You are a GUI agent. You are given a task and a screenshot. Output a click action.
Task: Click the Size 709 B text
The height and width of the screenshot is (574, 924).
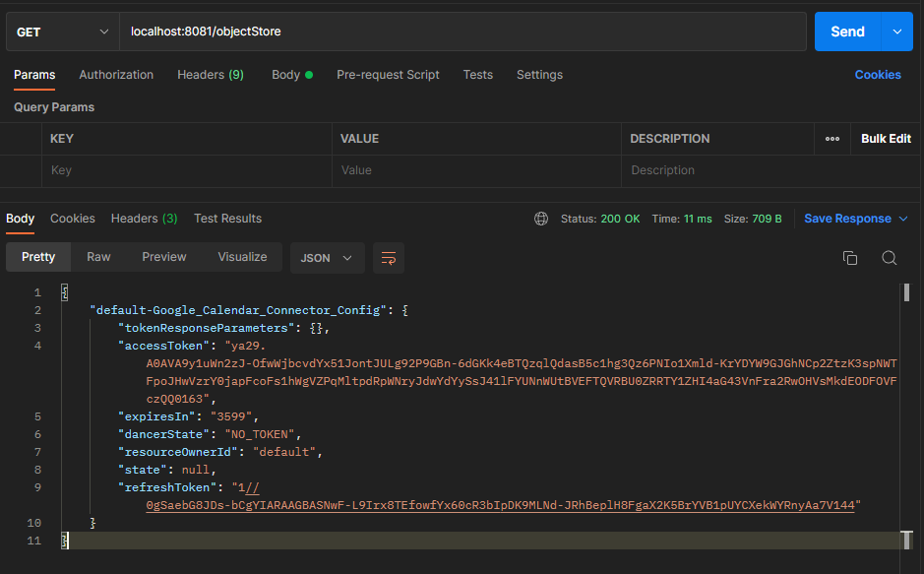[753, 219]
